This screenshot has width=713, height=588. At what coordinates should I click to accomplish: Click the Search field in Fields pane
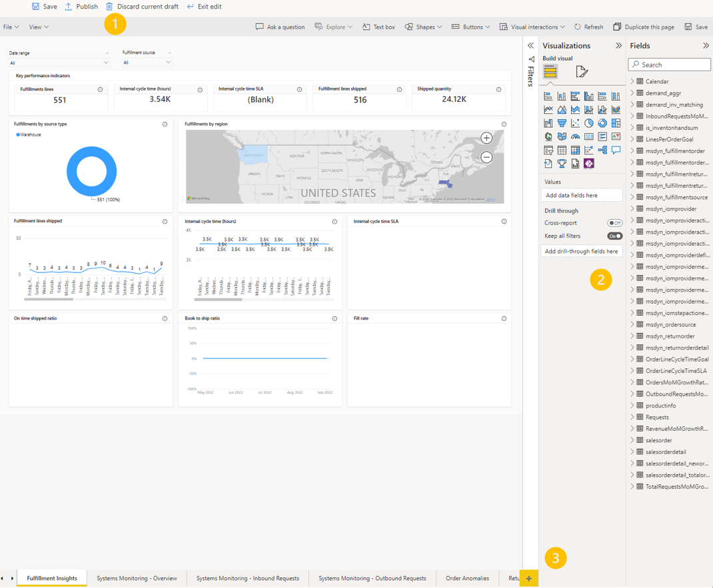pyautogui.click(x=669, y=64)
